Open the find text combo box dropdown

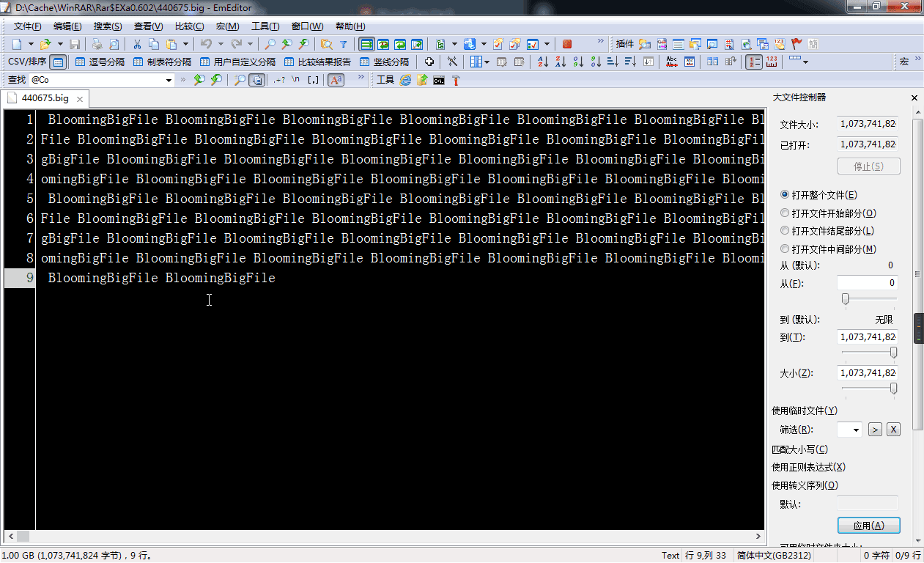click(169, 80)
